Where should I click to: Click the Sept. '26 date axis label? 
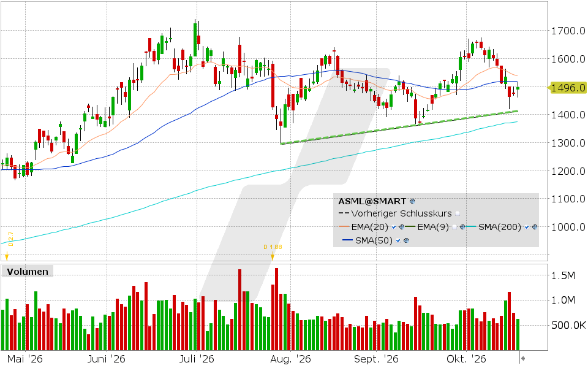point(376,359)
